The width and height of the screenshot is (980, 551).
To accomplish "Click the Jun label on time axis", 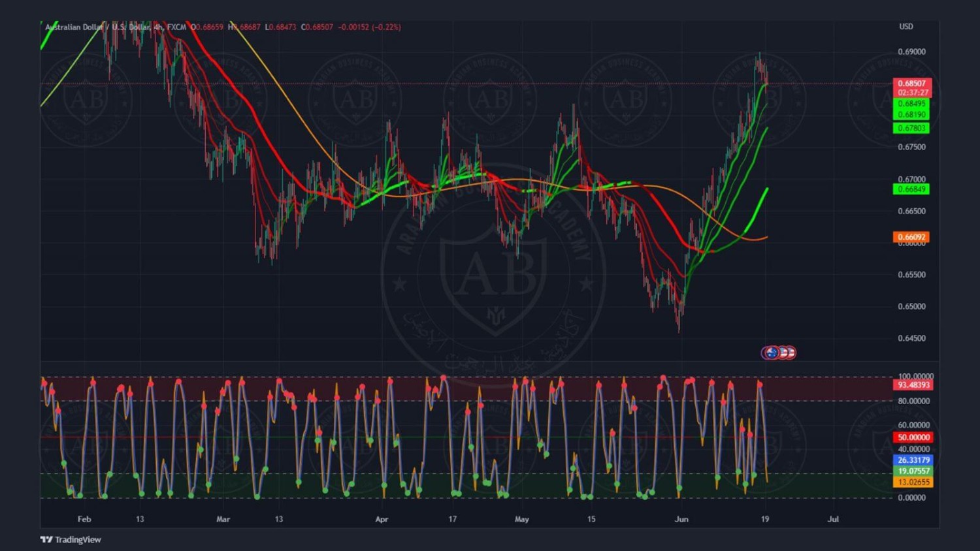I will (681, 519).
